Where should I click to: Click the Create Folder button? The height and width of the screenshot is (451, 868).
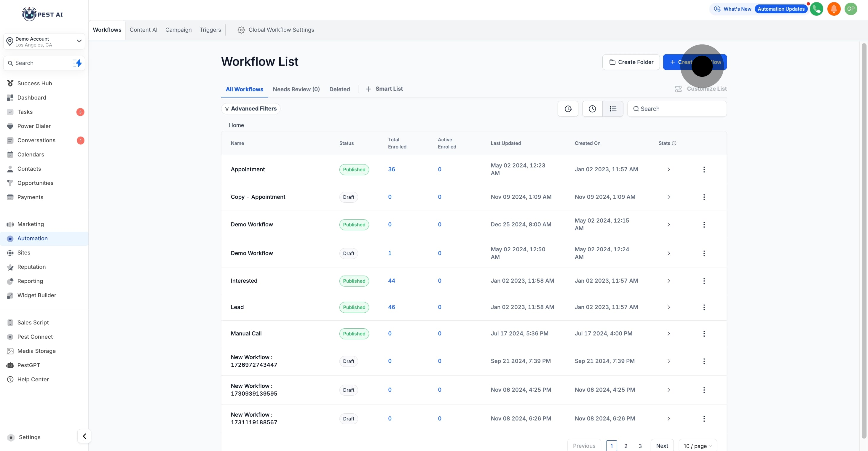point(631,62)
